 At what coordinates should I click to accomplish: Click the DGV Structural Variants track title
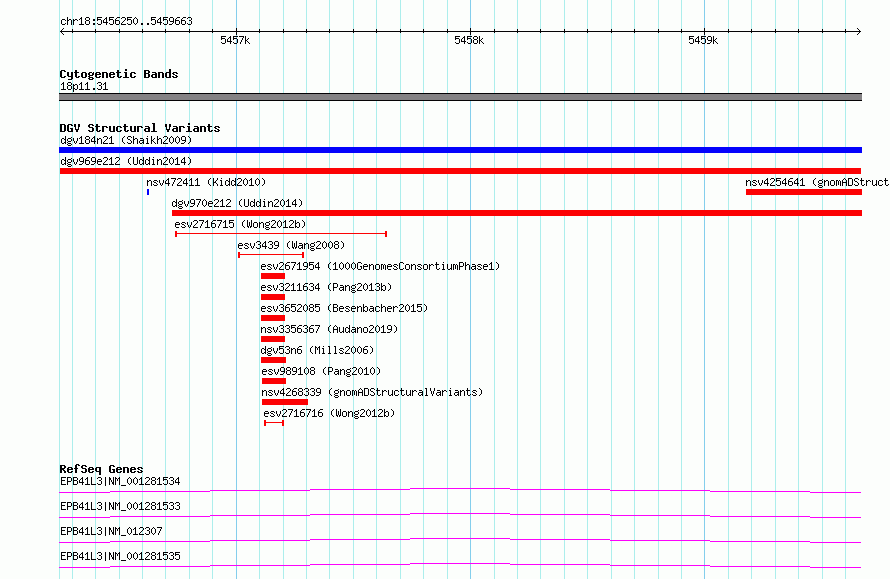(x=140, y=128)
